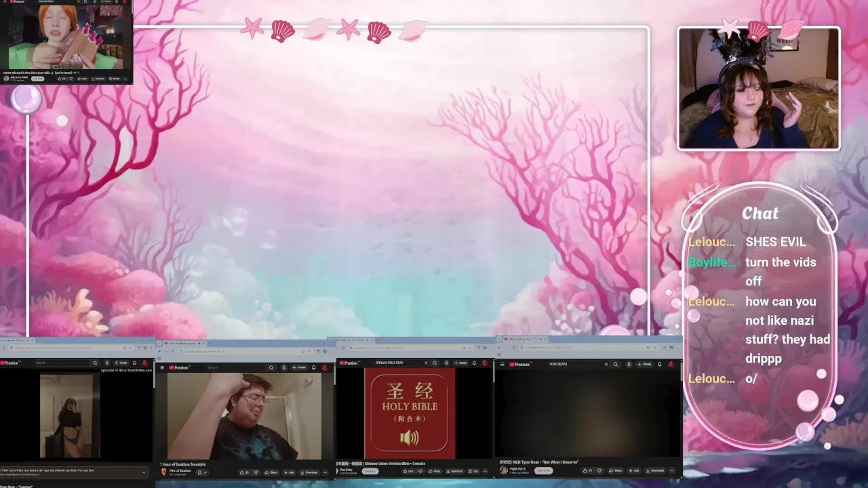This screenshot has width=868, height=488.
Task: Open account avatar in beatbox freestyle window
Action: point(325,367)
